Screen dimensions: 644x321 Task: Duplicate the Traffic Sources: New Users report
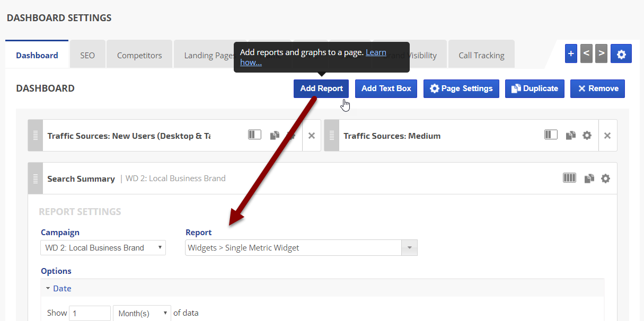pyautogui.click(x=275, y=136)
